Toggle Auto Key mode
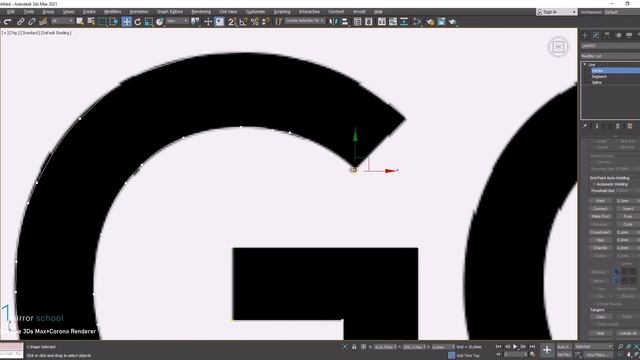Screen dimensions: 640x360 [564, 347]
